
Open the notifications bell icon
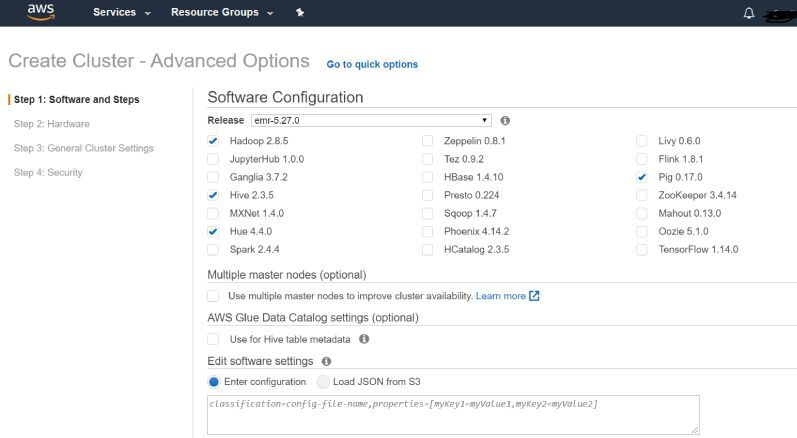pos(749,13)
